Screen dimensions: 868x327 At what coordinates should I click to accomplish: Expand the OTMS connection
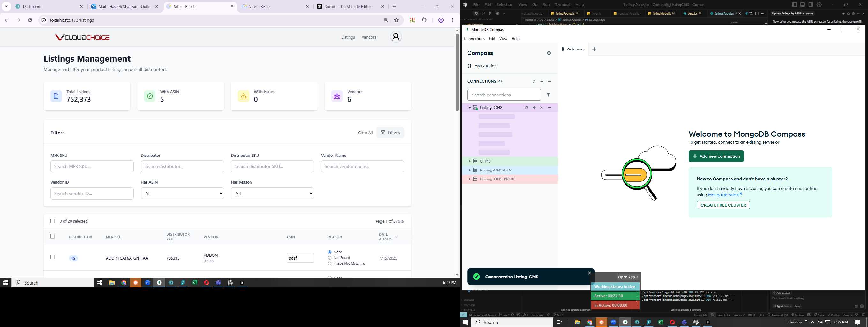(470, 161)
